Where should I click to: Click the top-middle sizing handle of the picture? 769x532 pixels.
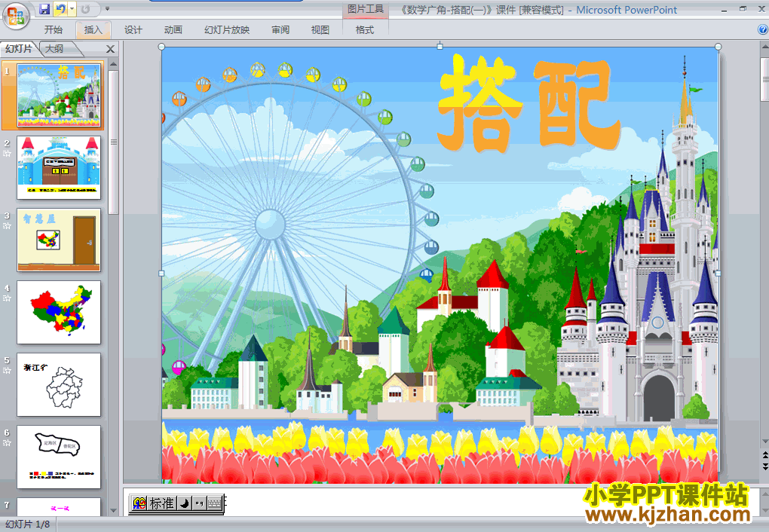pos(440,47)
